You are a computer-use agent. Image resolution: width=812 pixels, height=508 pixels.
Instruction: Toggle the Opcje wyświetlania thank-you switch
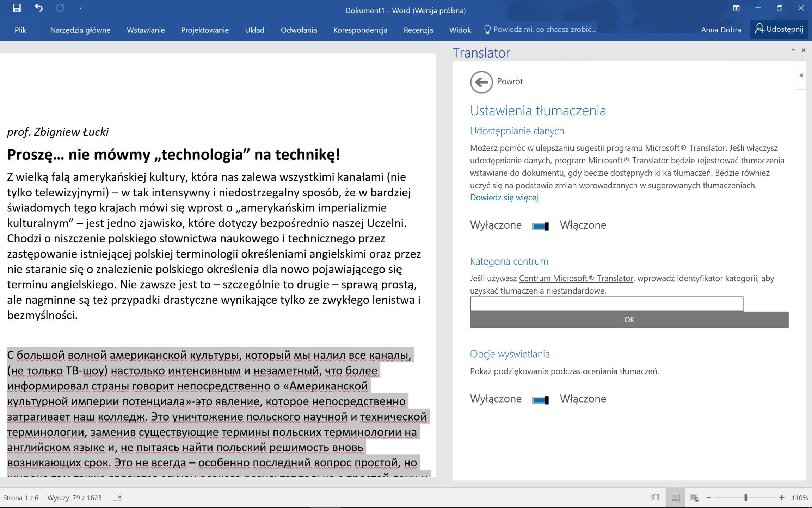pyautogui.click(x=540, y=399)
